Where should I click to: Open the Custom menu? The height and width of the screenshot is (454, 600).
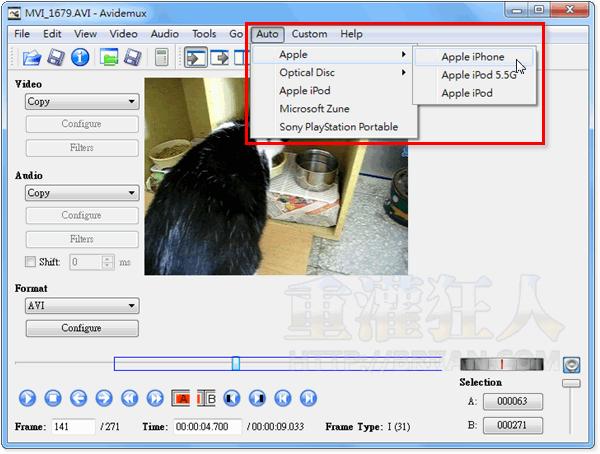click(x=309, y=34)
